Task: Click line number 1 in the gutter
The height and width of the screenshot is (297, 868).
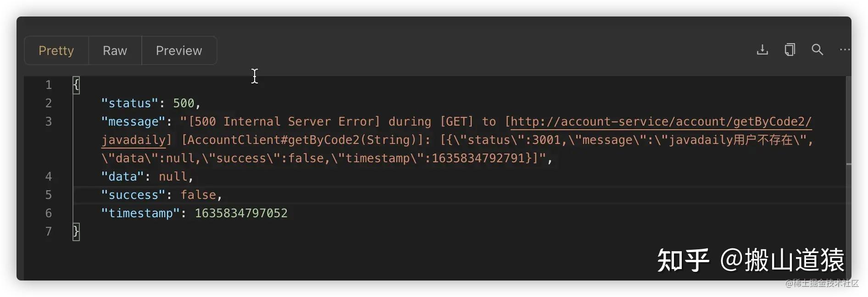Action: click(x=48, y=85)
